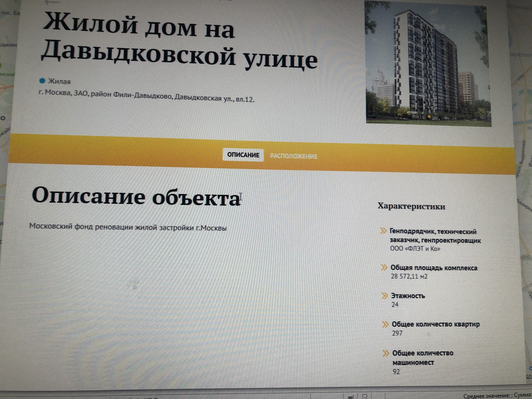The height and width of the screenshot is (399, 532).
Task: Switch to the ОПИСАНИЕ tab
Action: 243,155
